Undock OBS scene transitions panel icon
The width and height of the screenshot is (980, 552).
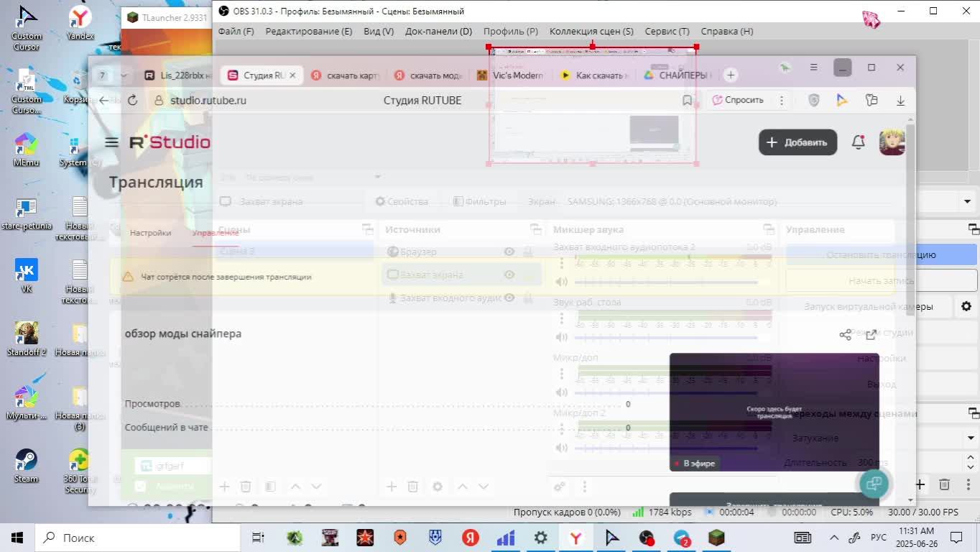coord(974,413)
